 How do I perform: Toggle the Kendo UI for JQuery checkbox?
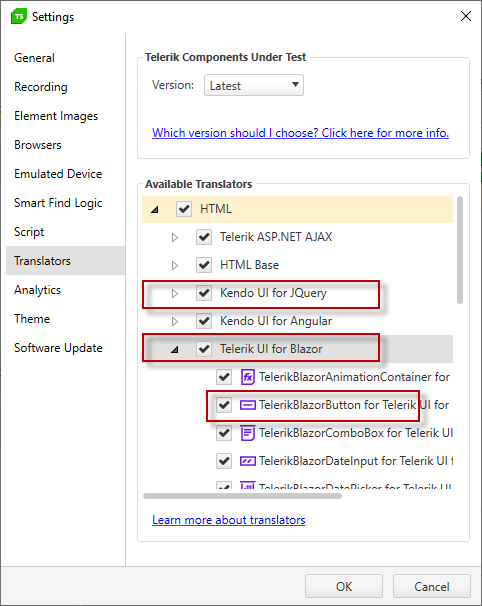click(204, 293)
